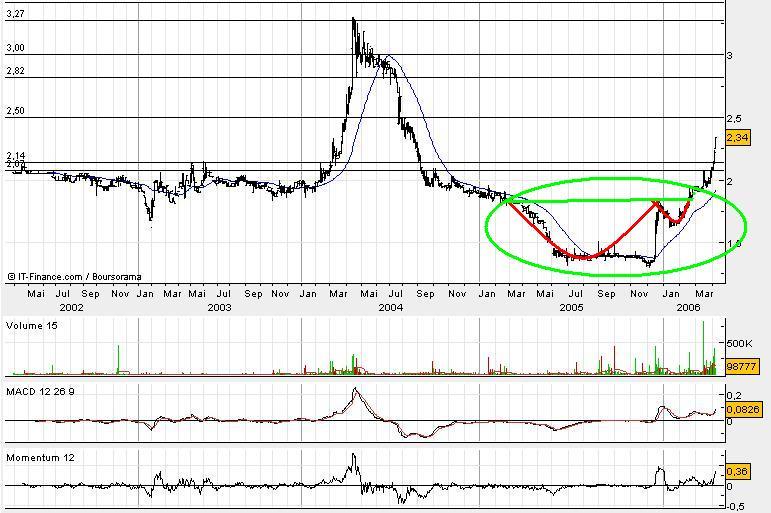Click the 2,5 right price scale label
This screenshot has width=771, height=513.
point(734,119)
